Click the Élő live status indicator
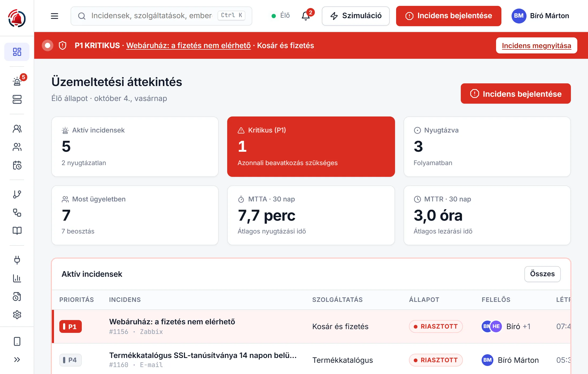The height and width of the screenshot is (374, 588). [281, 15]
